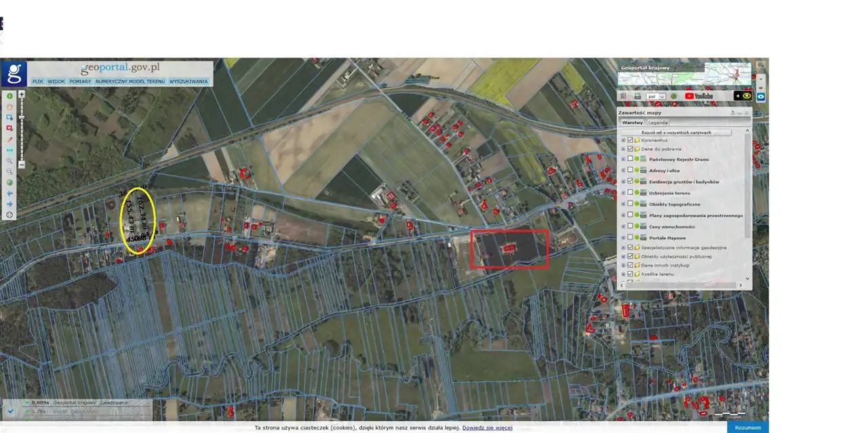The image size is (868, 433).
Task: Switch to the Legenda tab
Action: click(x=658, y=123)
